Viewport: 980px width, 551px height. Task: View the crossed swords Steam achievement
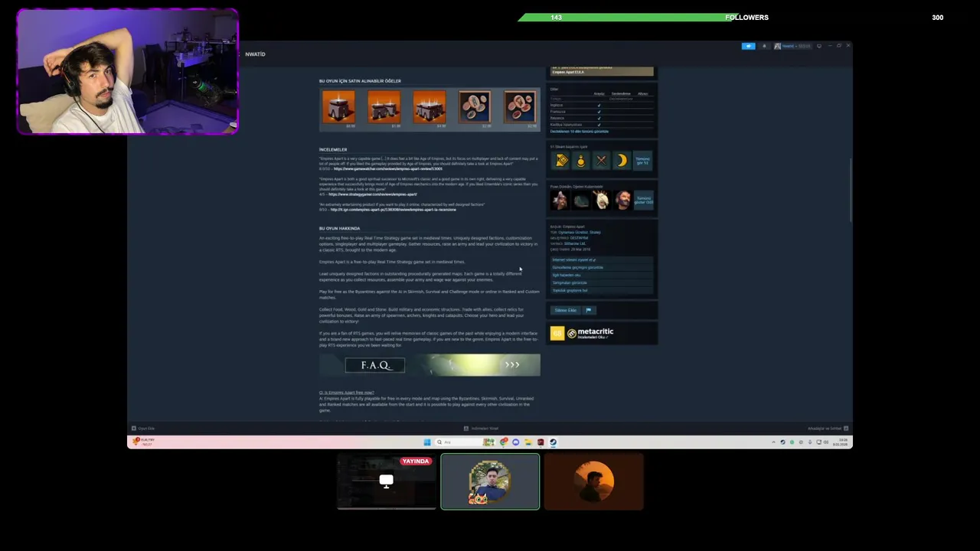tap(601, 160)
